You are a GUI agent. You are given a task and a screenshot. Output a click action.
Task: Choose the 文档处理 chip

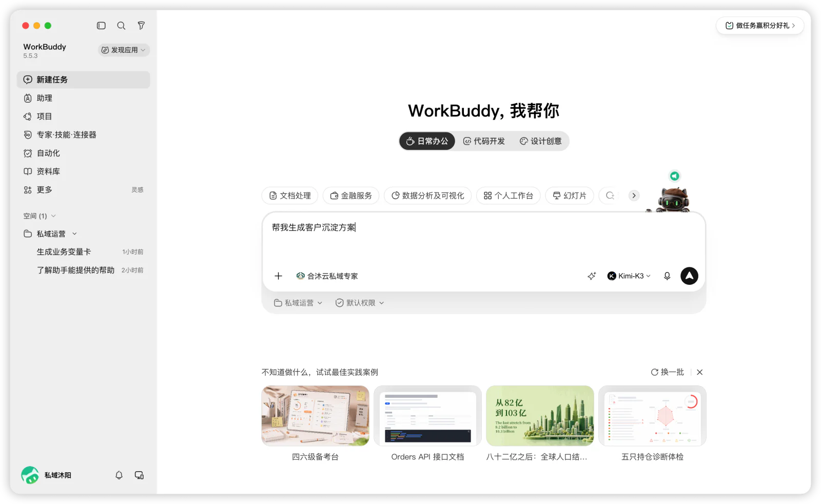click(x=290, y=196)
